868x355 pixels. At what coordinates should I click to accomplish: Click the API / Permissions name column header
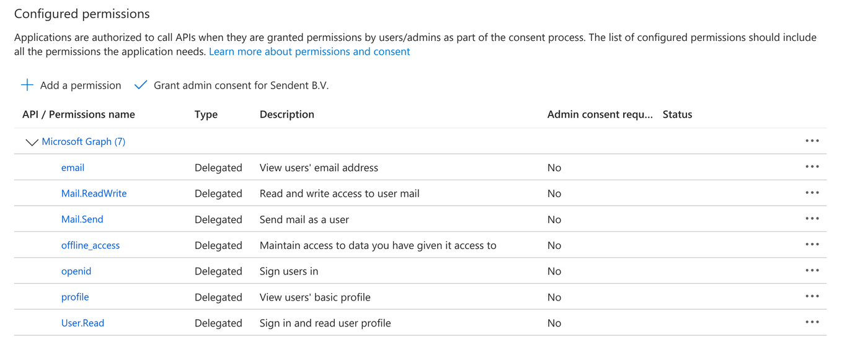79,115
